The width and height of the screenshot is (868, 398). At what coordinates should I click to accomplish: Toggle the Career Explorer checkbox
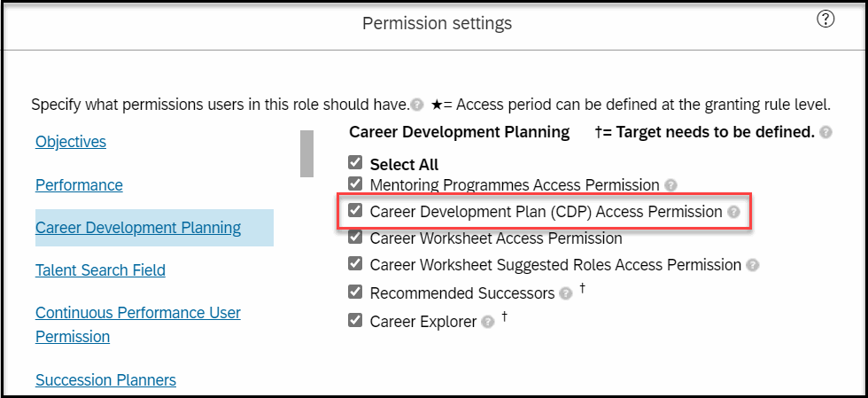tap(355, 320)
